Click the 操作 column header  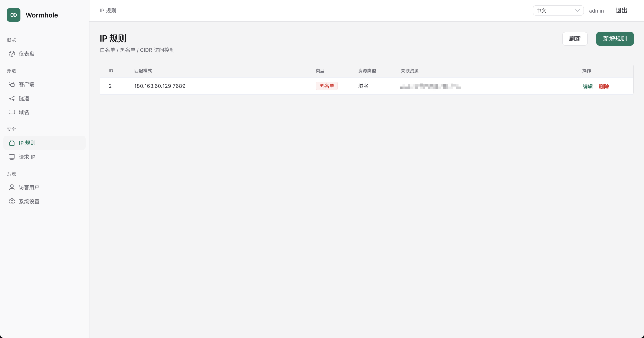click(x=586, y=71)
